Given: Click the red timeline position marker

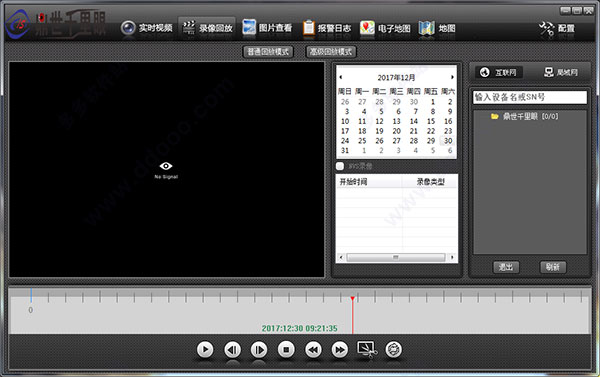Looking at the screenshot, I should coord(352,315).
